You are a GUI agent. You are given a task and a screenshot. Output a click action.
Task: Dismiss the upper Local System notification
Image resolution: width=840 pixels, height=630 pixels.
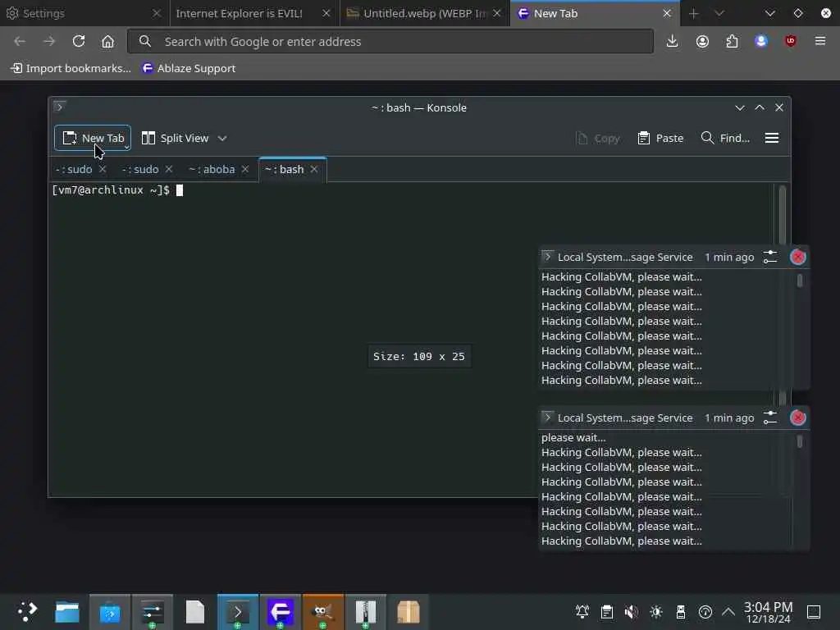pos(797,257)
